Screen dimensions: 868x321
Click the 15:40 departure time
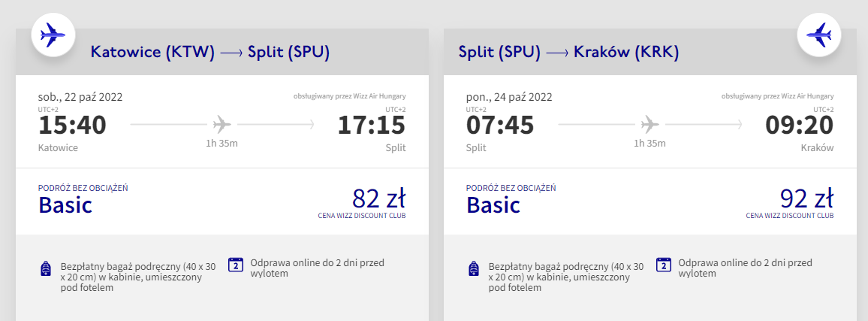coord(72,125)
